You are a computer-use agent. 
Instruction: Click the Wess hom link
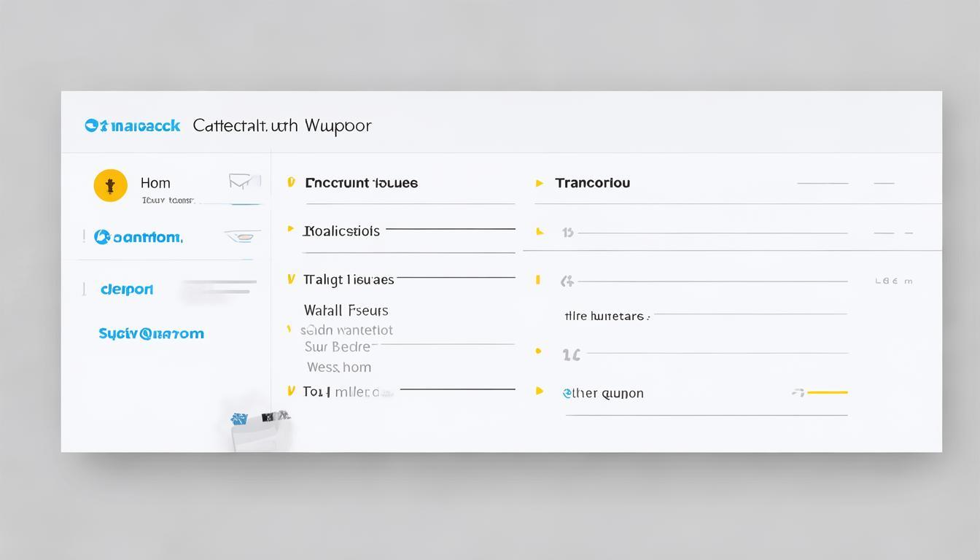338,367
